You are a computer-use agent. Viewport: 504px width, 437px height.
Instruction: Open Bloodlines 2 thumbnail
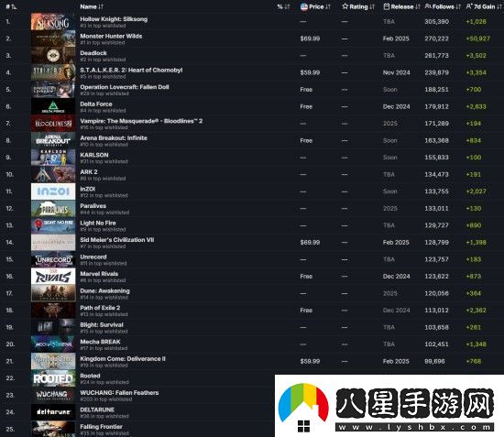tap(53, 124)
